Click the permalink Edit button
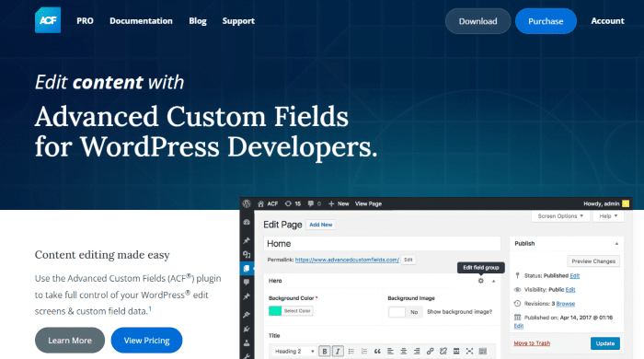The width and height of the screenshot is (644, 359). pos(408,260)
